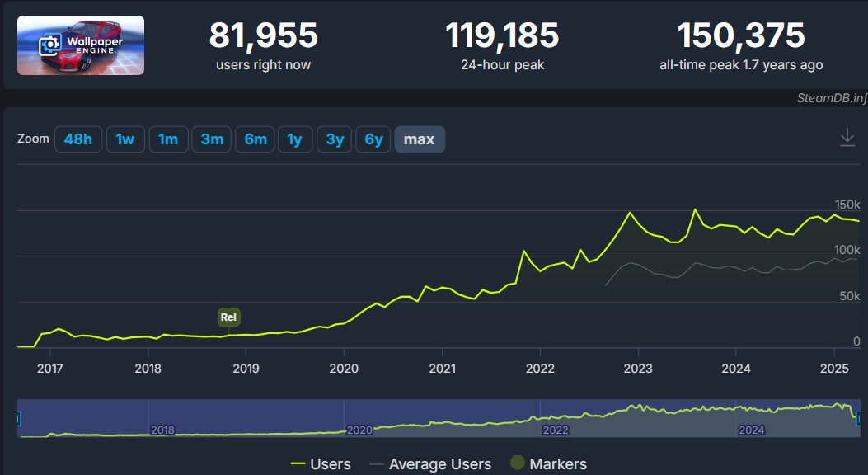Select the 6m zoom button

256,139
